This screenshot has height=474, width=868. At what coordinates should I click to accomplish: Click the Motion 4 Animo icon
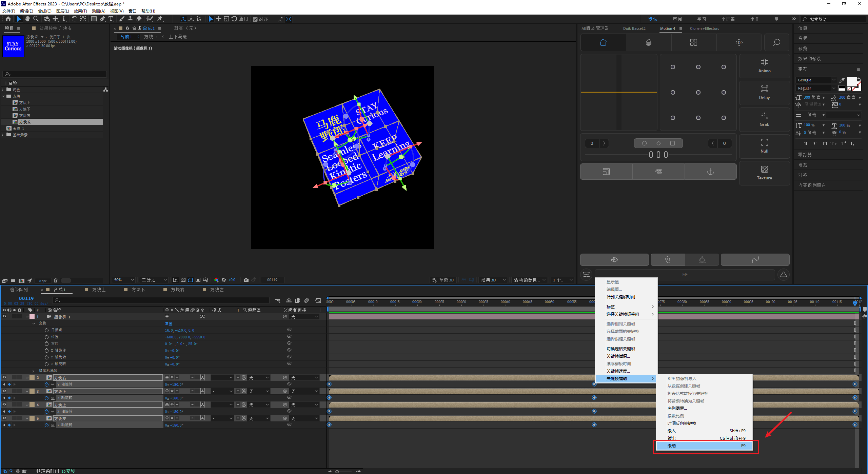pyautogui.click(x=764, y=65)
